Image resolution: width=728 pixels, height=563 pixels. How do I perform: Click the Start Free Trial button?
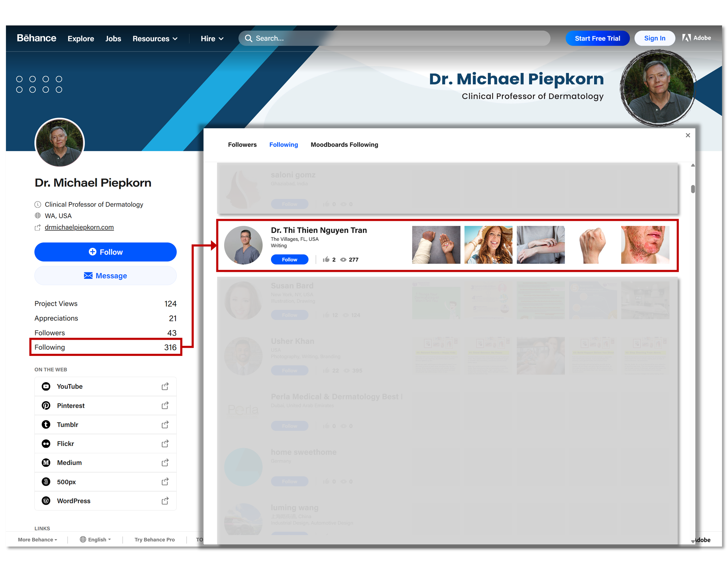pyautogui.click(x=597, y=38)
